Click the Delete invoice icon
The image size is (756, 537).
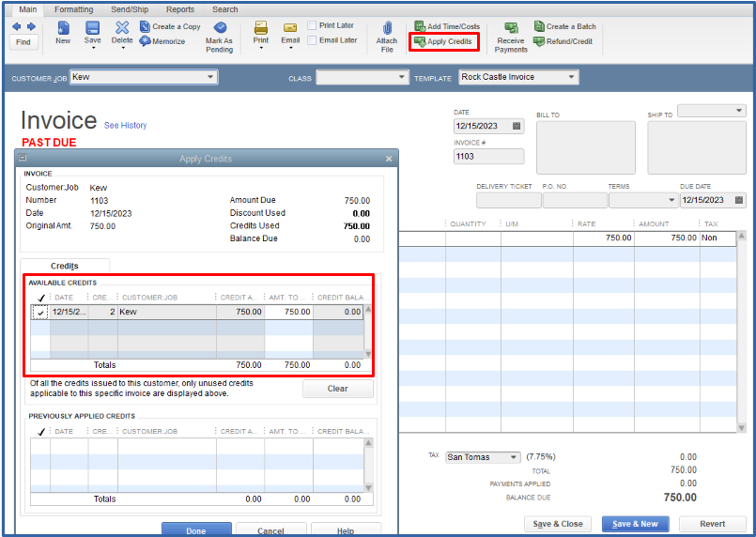122,28
